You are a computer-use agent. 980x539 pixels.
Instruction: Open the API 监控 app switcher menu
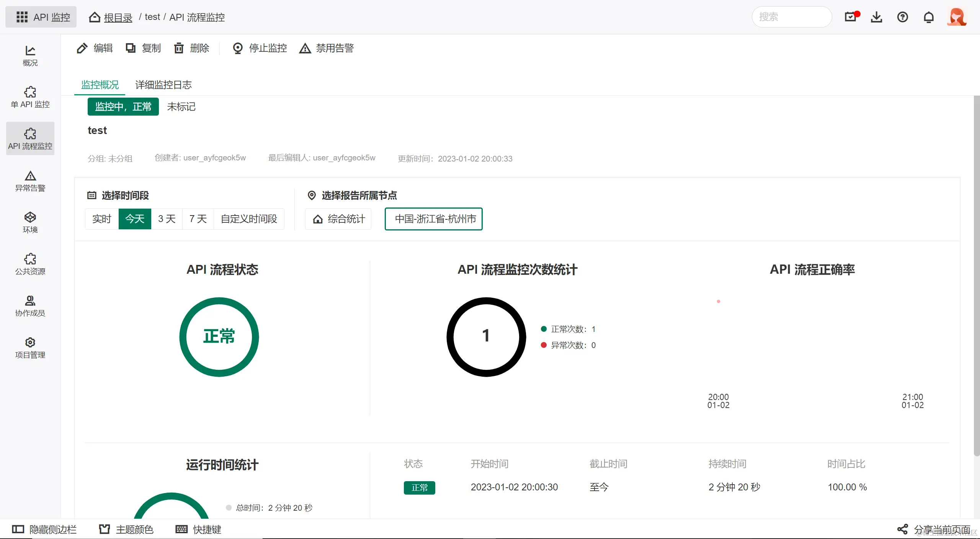tap(41, 17)
